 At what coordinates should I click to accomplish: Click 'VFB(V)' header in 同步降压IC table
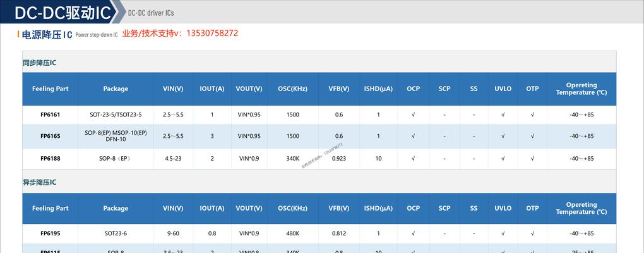pos(339,89)
